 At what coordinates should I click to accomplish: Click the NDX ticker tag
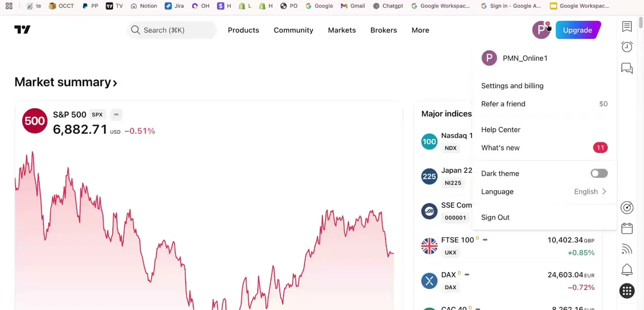click(450, 148)
